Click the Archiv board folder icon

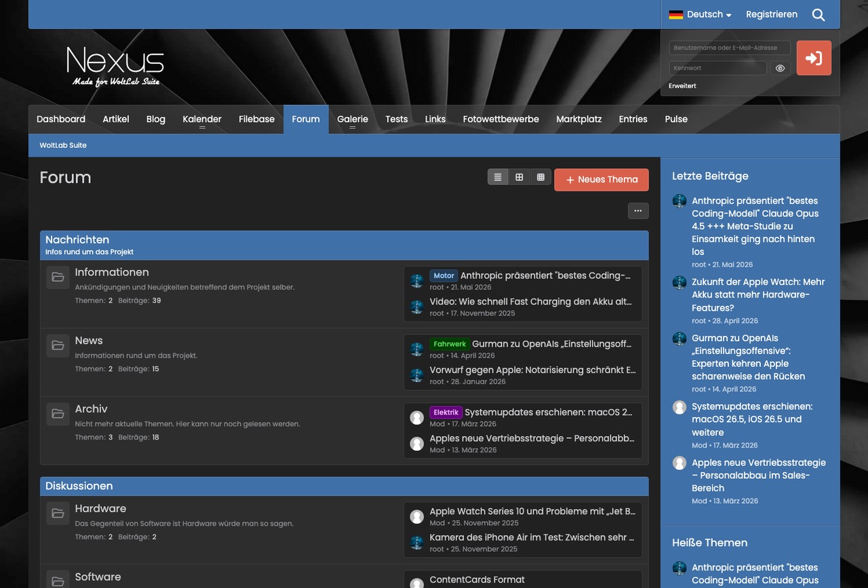tap(58, 414)
